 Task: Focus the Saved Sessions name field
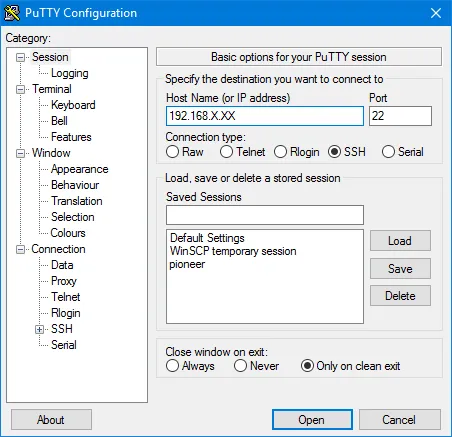[265, 215]
